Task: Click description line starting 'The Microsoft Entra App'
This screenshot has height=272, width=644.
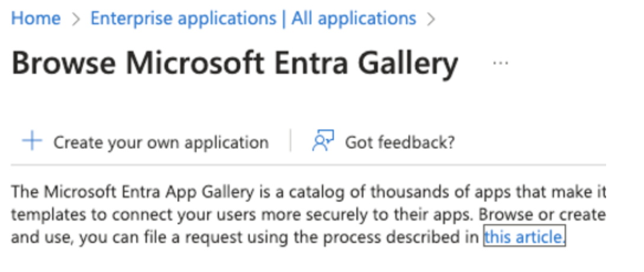Action: (x=308, y=192)
